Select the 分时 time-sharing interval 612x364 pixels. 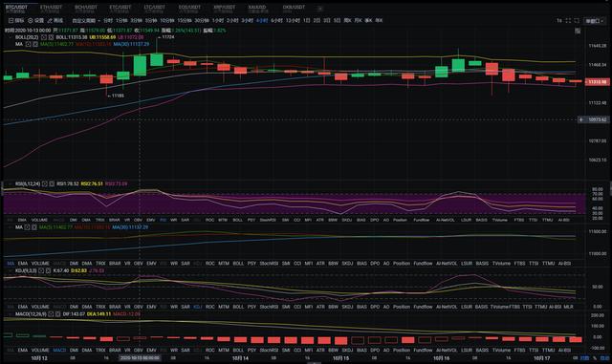click(x=108, y=20)
